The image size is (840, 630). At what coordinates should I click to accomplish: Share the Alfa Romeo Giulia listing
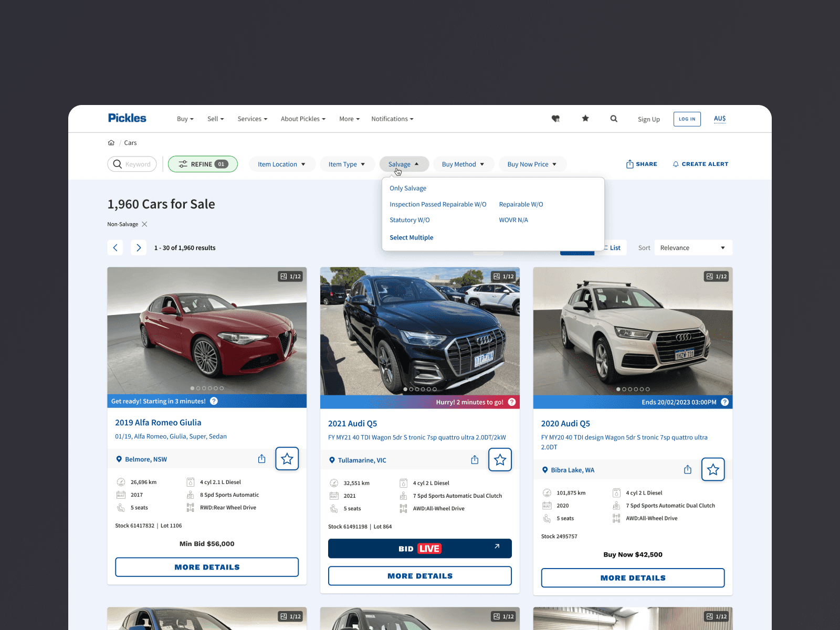pyautogui.click(x=262, y=459)
